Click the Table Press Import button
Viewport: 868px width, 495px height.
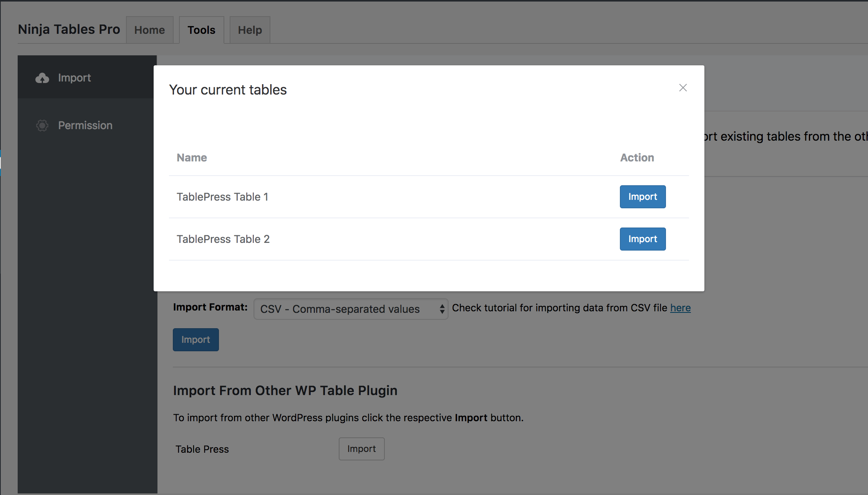pos(361,449)
